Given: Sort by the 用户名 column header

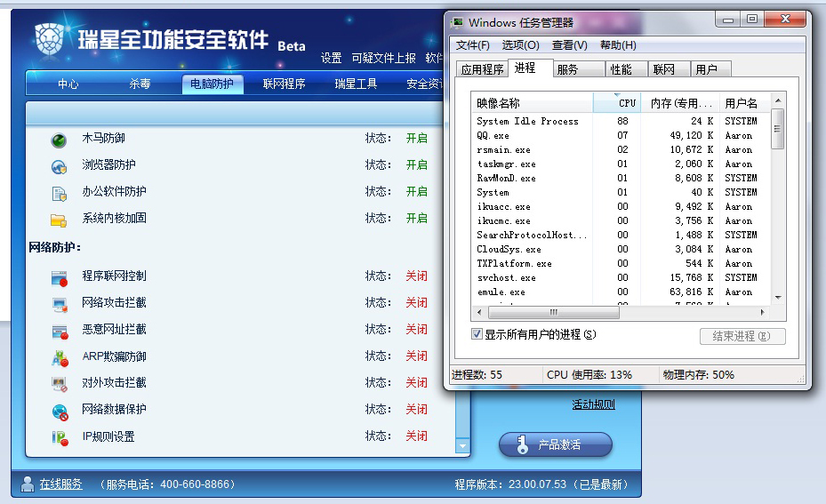Looking at the screenshot, I should 745,103.
